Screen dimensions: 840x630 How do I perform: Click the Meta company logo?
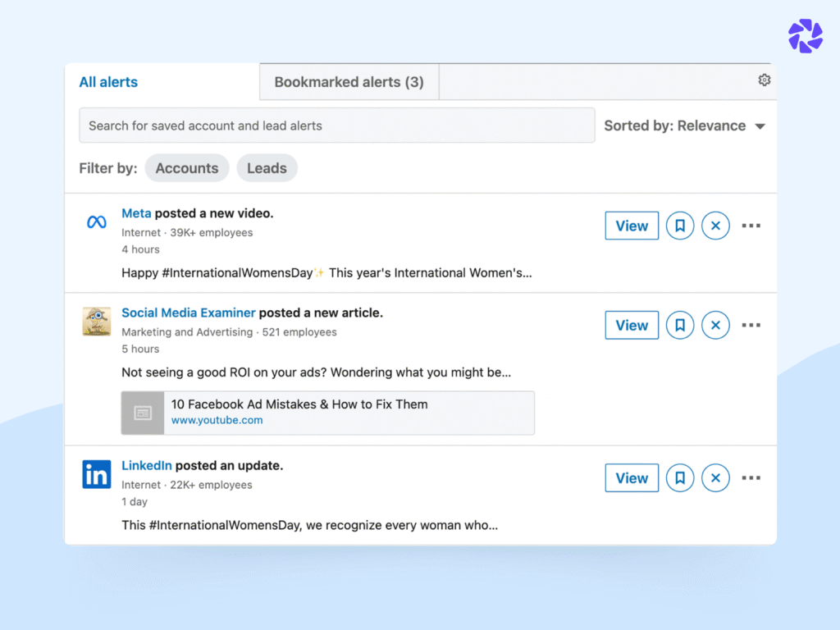(96, 222)
